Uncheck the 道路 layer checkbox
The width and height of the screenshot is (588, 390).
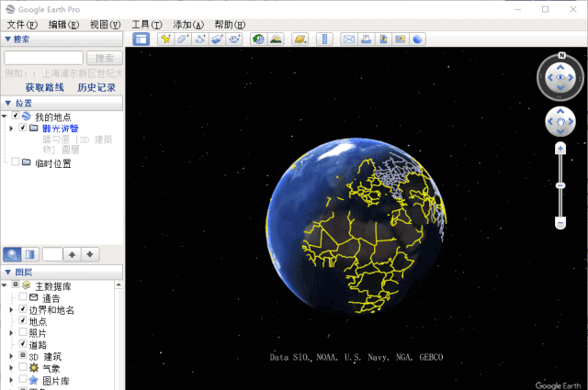tap(23, 343)
